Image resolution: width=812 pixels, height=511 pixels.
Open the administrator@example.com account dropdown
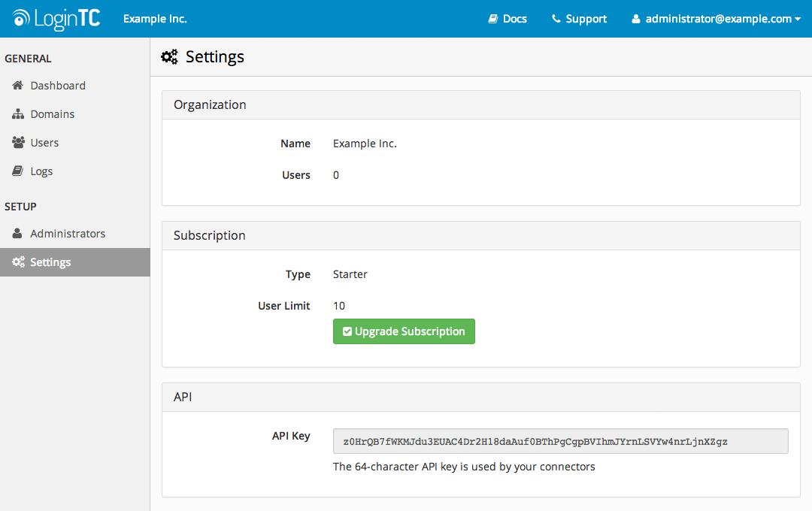point(717,19)
